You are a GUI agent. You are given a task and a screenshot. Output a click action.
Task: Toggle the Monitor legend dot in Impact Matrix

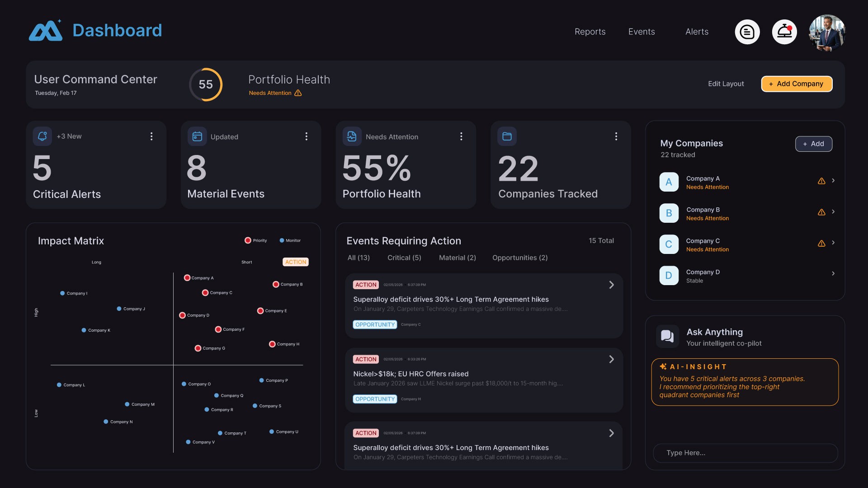[283, 240]
